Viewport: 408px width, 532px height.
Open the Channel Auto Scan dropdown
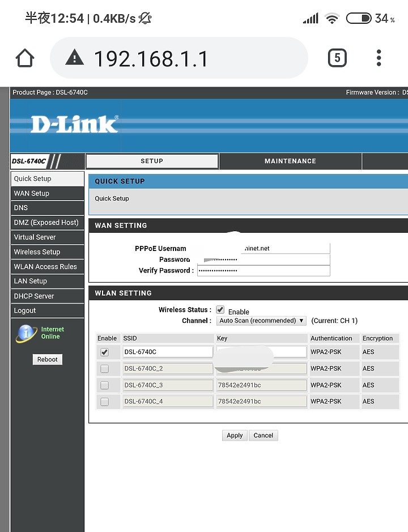(261, 321)
